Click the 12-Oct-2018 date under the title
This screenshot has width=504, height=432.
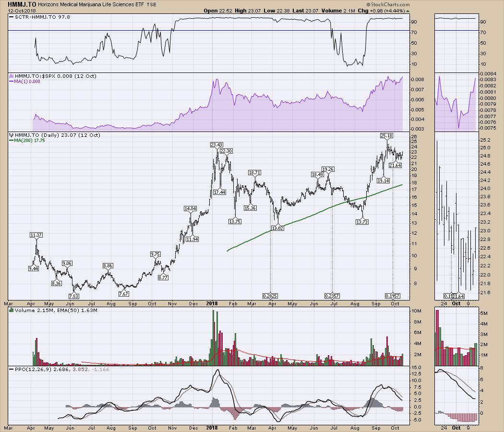[x=22, y=11]
